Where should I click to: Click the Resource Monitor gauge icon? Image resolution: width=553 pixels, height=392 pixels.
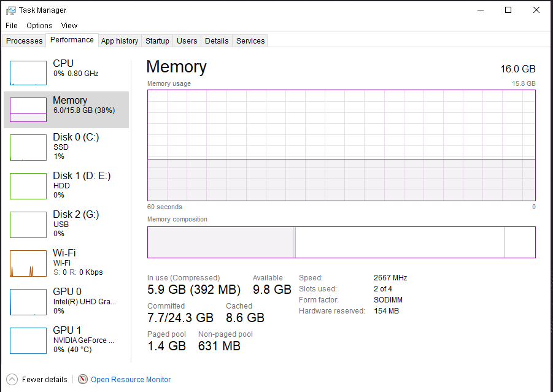82,379
